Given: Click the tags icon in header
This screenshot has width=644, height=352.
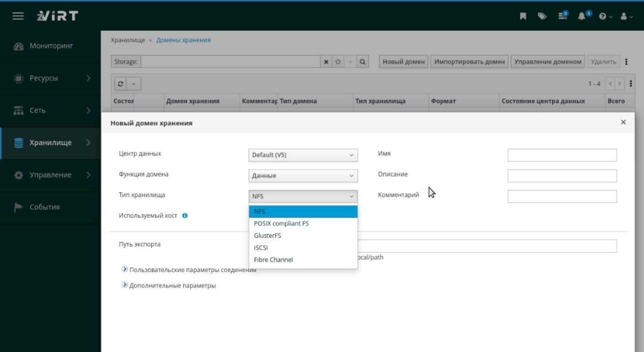Looking at the screenshot, I should (x=542, y=16).
